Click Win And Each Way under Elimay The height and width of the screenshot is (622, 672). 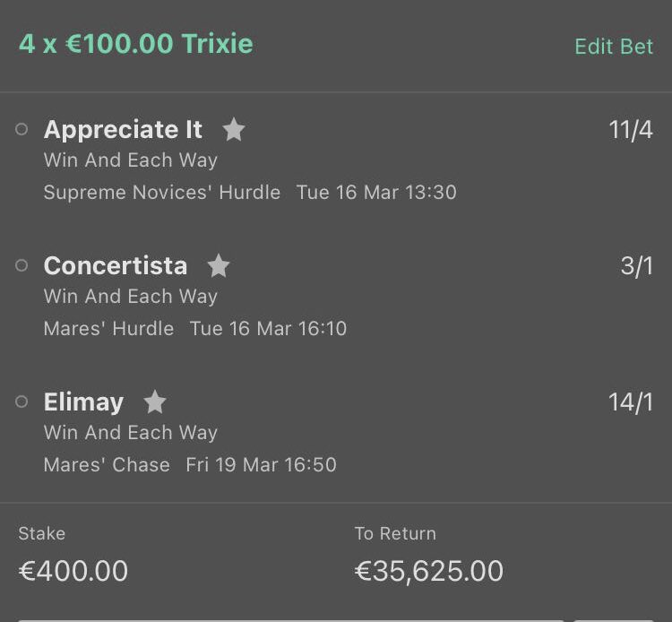click(x=131, y=433)
